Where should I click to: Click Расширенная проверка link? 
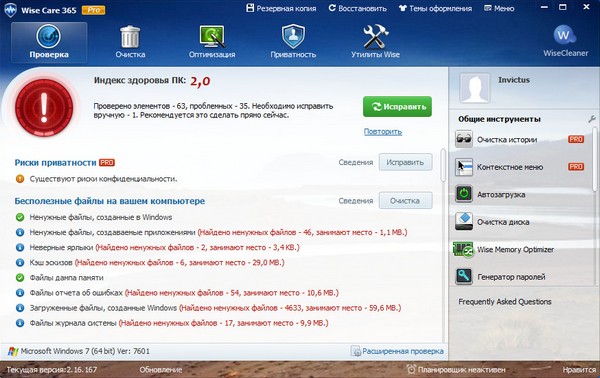[x=398, y=351]
